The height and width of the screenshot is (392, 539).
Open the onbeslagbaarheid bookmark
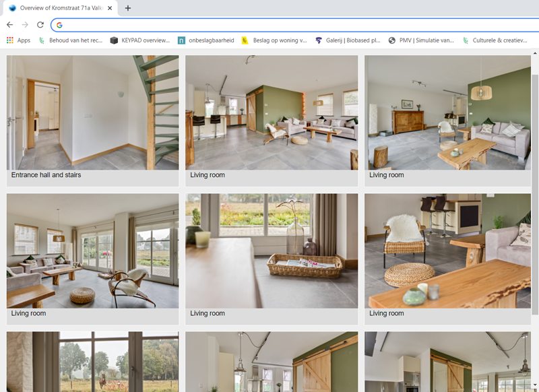[206, 40]
